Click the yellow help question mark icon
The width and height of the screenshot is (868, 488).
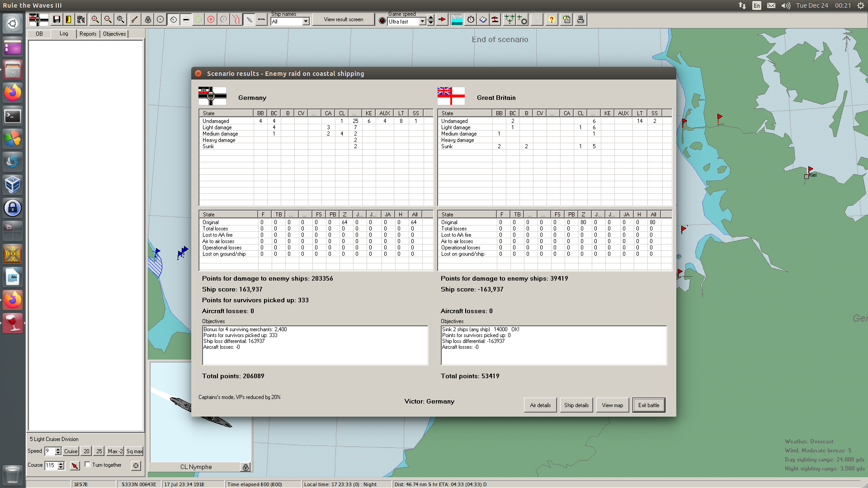(x=552, y=19)
